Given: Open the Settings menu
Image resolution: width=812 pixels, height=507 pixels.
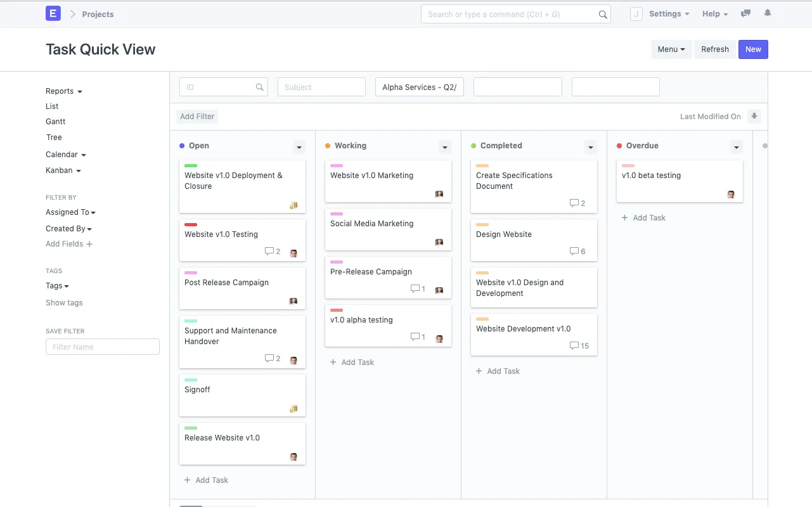Looking at the screenshot, I should (x=669, y=14).
